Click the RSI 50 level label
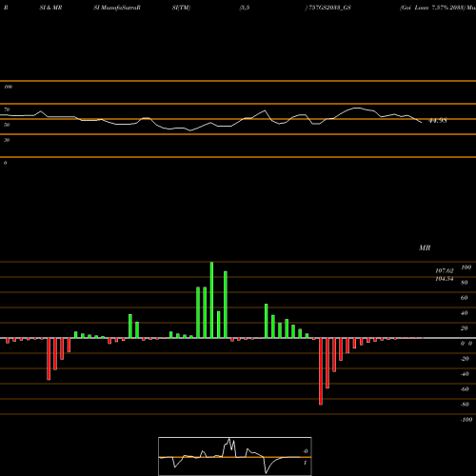 (7, 125)
